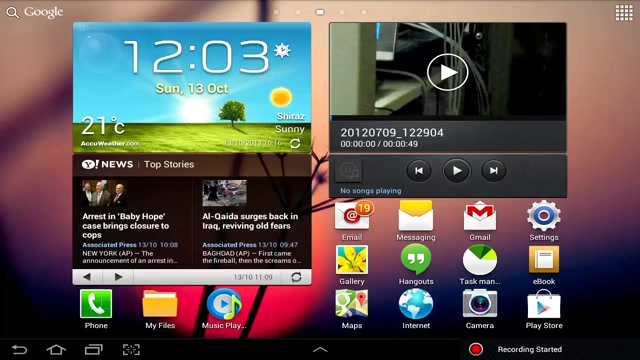Refresh the AccuWeather widget
Screen dimensions: 640x360
click(295, 143)
